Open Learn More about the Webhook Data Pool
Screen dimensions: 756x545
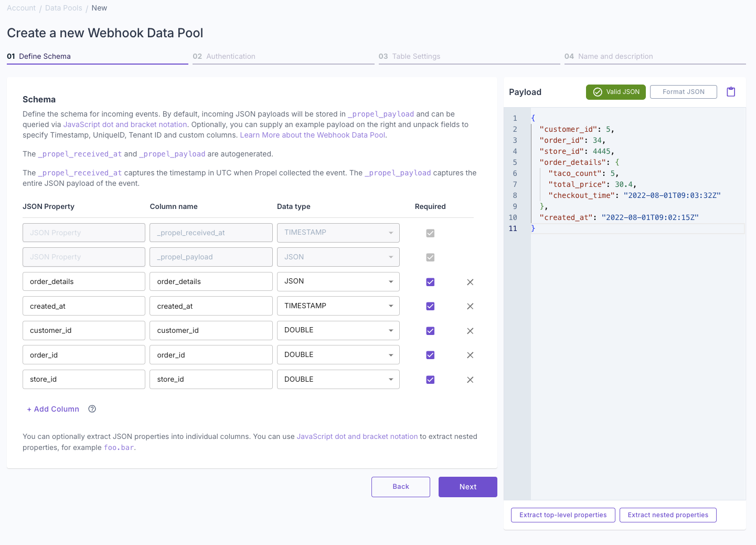point(312,135)
